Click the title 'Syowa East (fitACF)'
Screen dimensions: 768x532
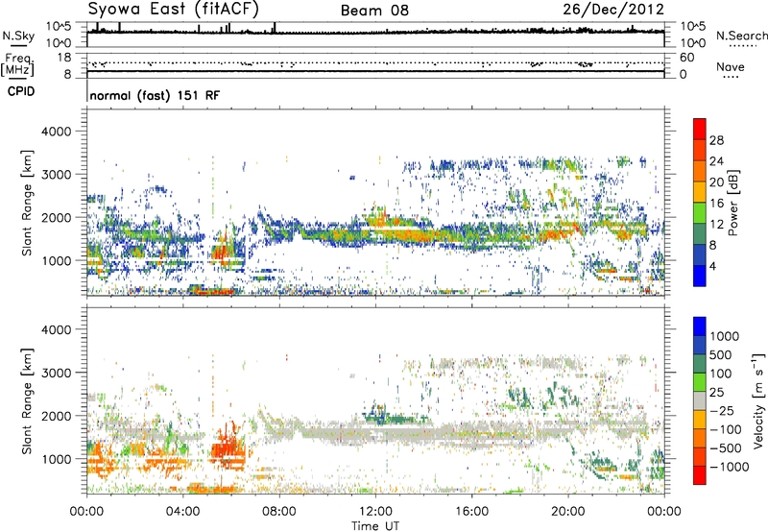tap(174, 10)
